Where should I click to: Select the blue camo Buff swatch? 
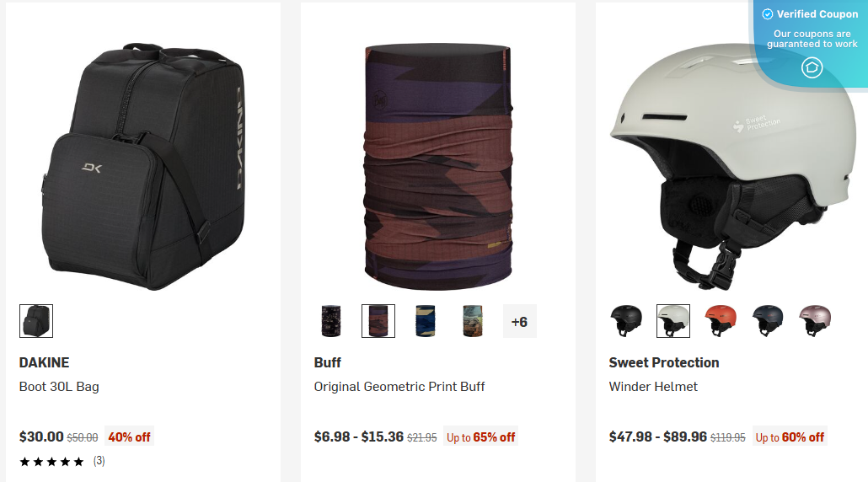tap(426, 321)
